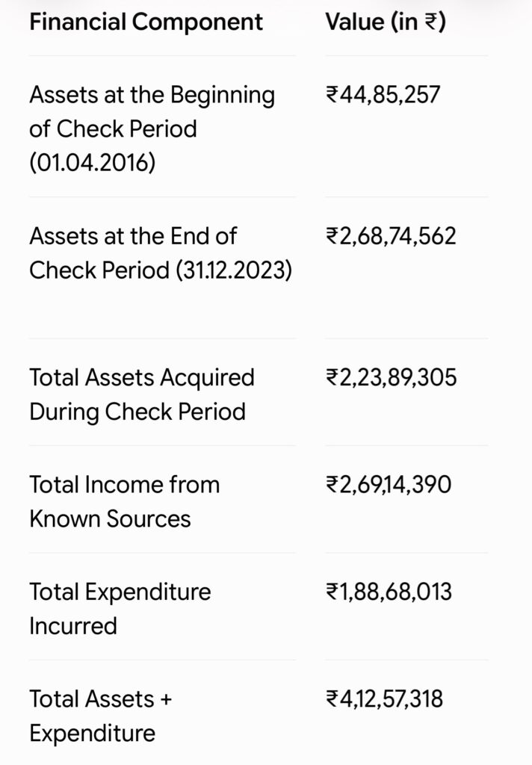Select the date (01.04.2016) text

pyautogui.click(x=93, y=162)
